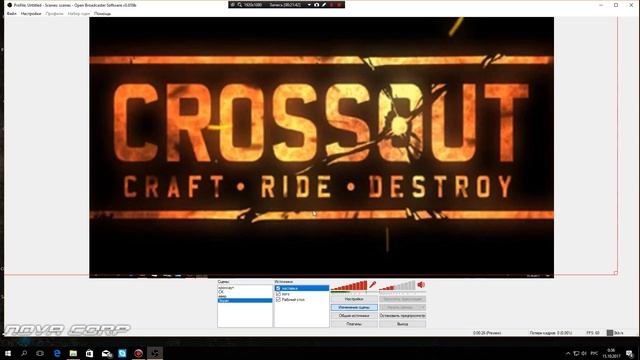Toggle the checkbox for 'Рабочий стол' source

click(x=278, y=300)
